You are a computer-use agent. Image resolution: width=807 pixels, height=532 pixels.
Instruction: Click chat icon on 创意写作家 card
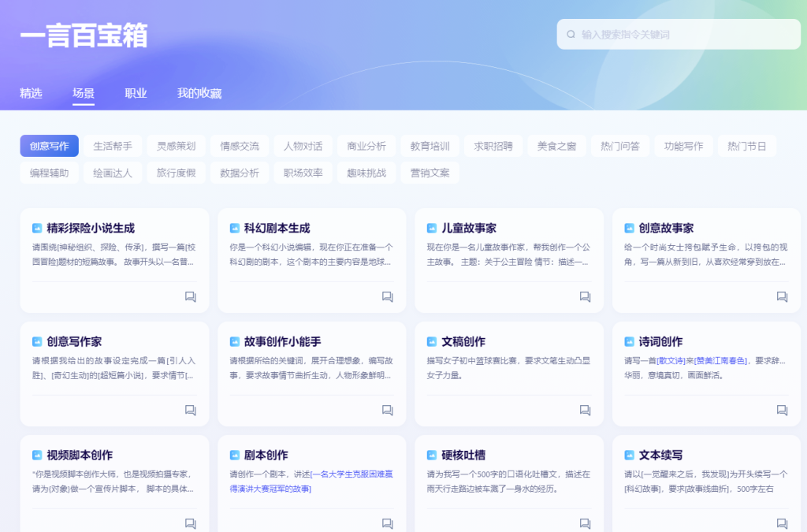(190, 411)
